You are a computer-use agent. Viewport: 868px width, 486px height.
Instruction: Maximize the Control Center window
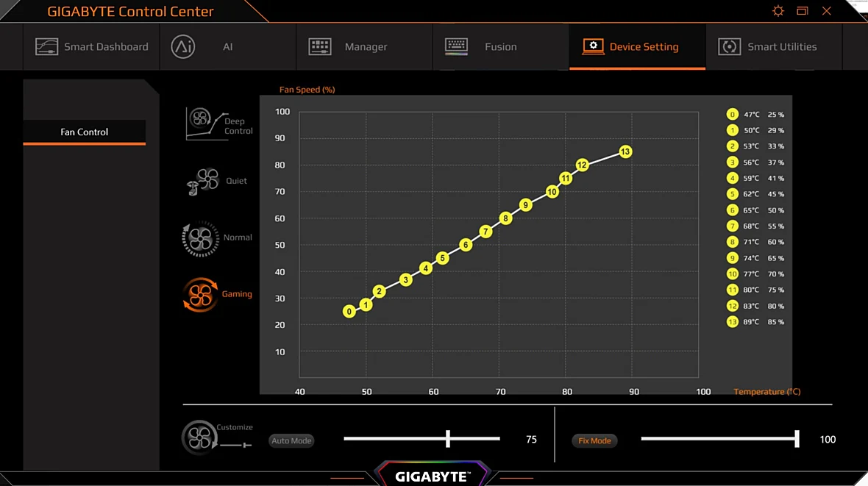tap(802, 10)
